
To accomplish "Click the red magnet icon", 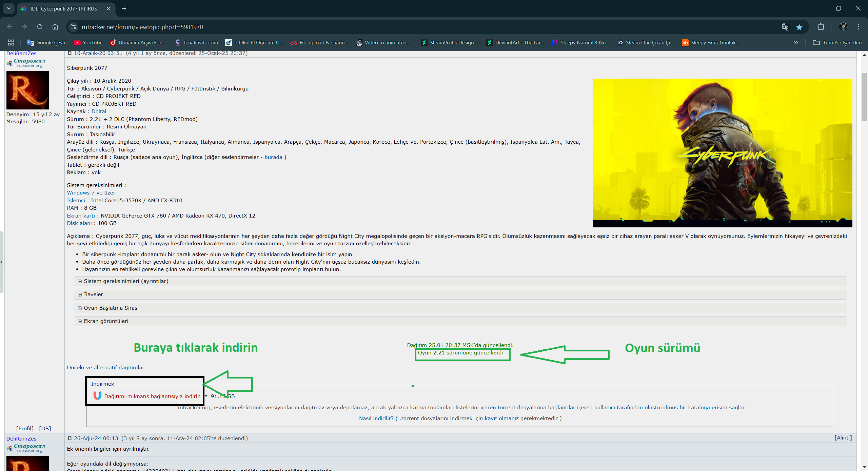I will pos(97,395).
